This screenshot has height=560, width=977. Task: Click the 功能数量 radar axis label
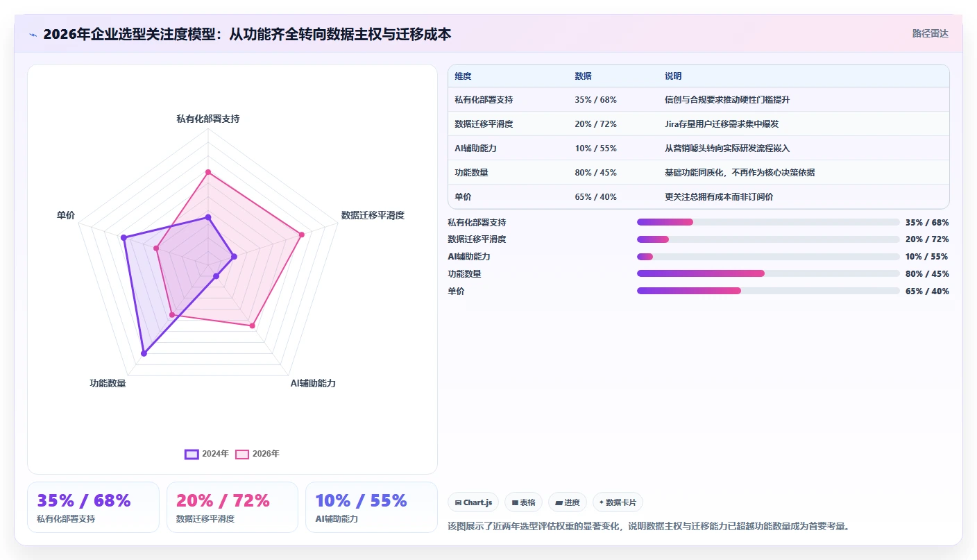108,383
